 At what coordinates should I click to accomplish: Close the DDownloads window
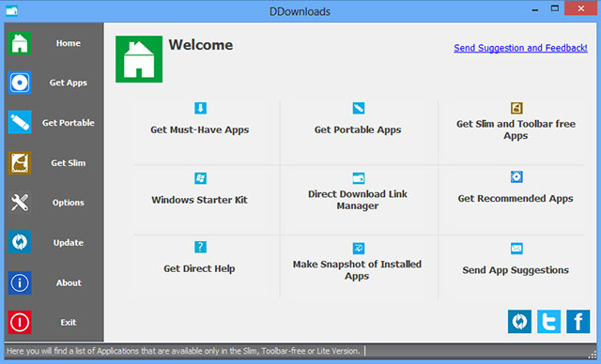pos(581,8)
